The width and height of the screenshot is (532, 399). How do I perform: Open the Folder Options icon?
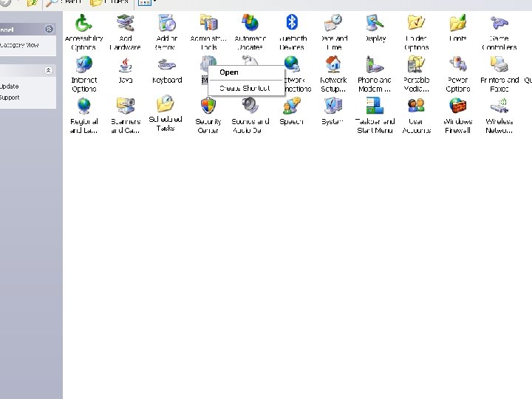click(416, 24)
